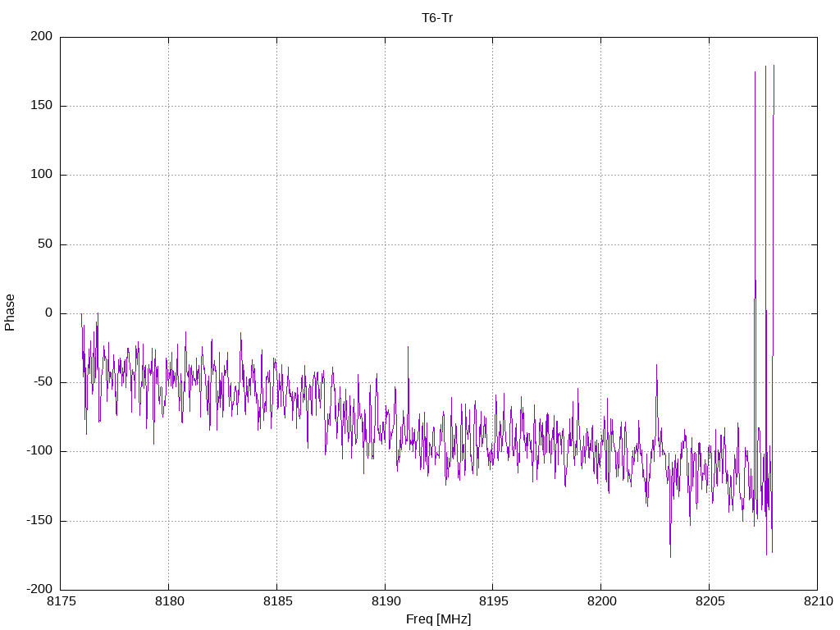840x630 pixels.
Task: Select the 8200 x-axis tick label
Action: pos(600,602)
